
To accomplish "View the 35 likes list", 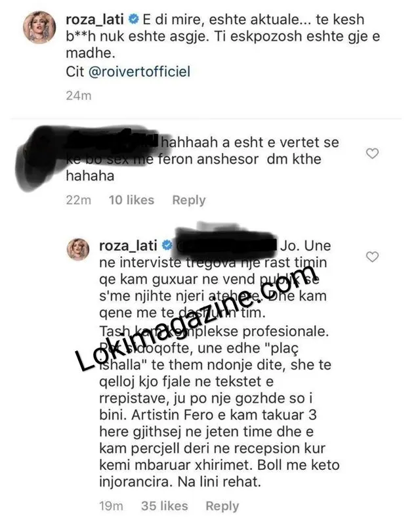I will click(x=164, y=505).
